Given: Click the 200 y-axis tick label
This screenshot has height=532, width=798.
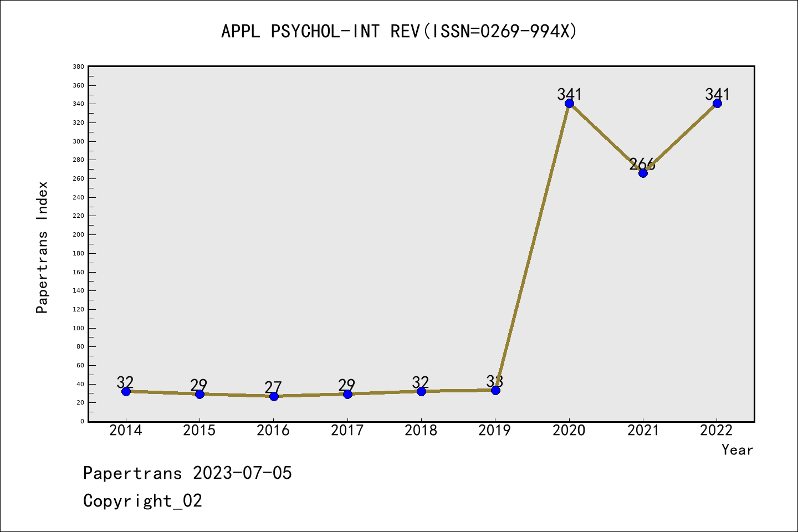Looking at the screenshot, I should click(x=78, y=234).
